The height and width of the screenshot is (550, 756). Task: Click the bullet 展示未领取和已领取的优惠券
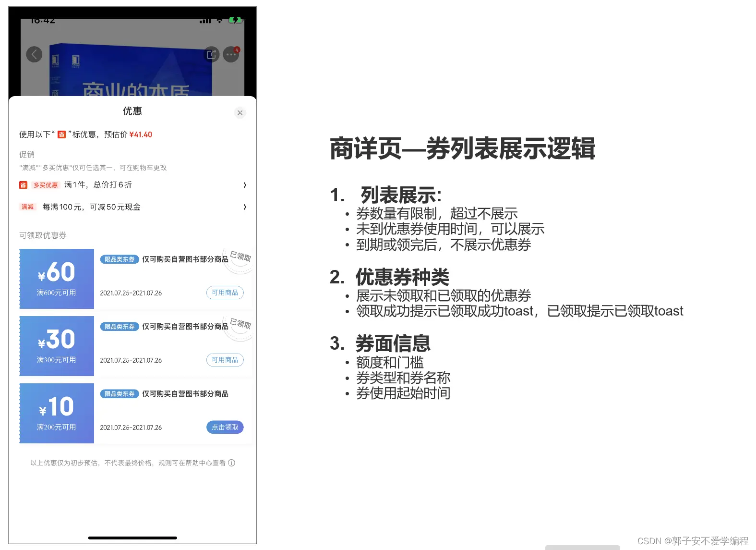pyautogui.click(x=444, y=295)
